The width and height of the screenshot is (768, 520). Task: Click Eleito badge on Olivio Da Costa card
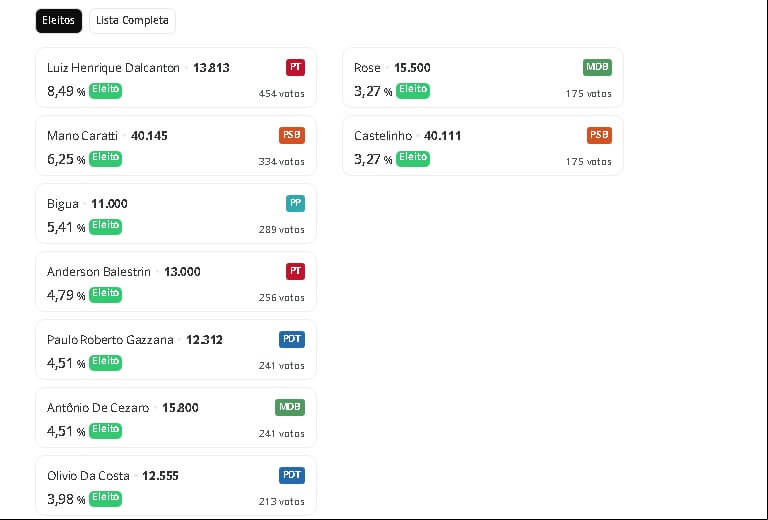pos(105,498)
